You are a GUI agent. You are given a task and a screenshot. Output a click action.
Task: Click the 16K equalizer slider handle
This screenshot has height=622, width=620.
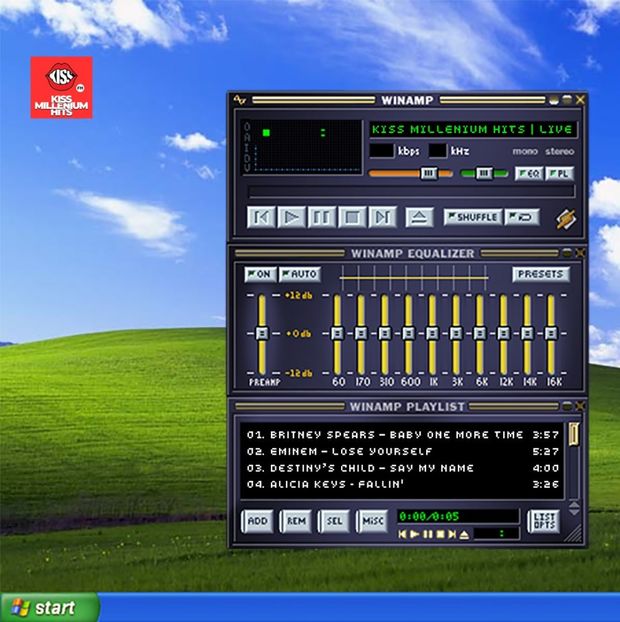pos(551,333)
